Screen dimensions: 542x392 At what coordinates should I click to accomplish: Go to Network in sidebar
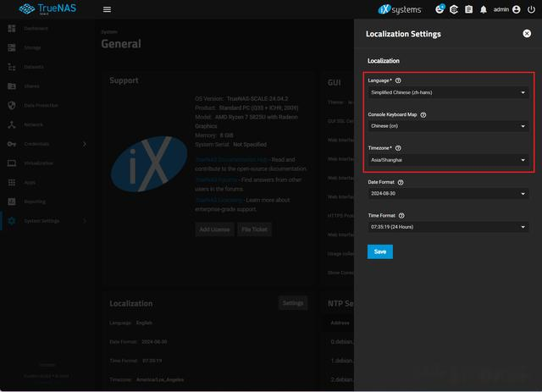(x=33, y=124)
